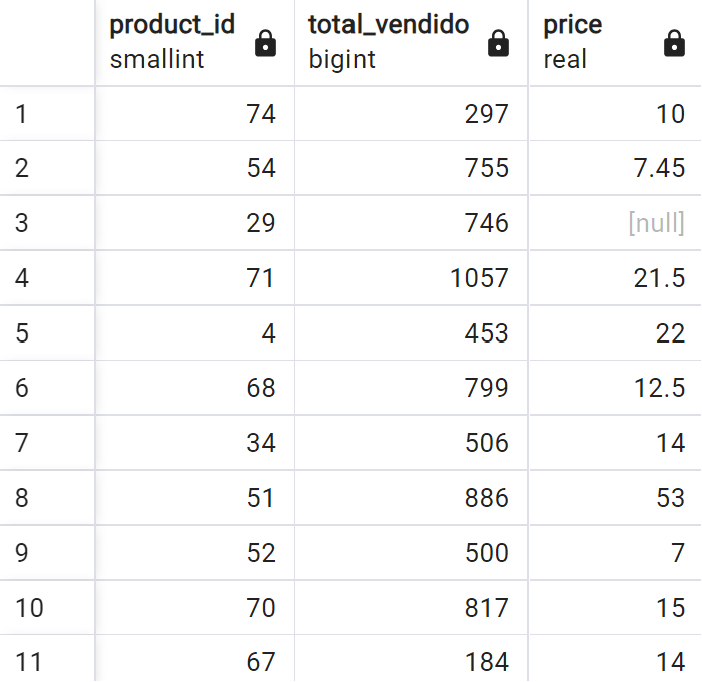Click price cell containing 53
The width and height of the screenshot is (702, 682).
[x=615, y=498]
